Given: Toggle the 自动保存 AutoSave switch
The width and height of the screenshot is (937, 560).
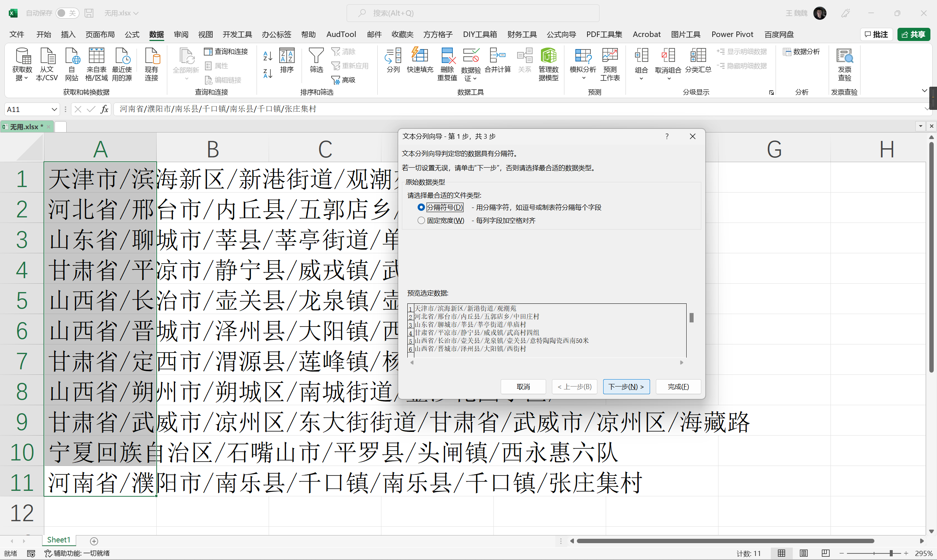Looking at the screenshot, I should (x=67, y=13).
